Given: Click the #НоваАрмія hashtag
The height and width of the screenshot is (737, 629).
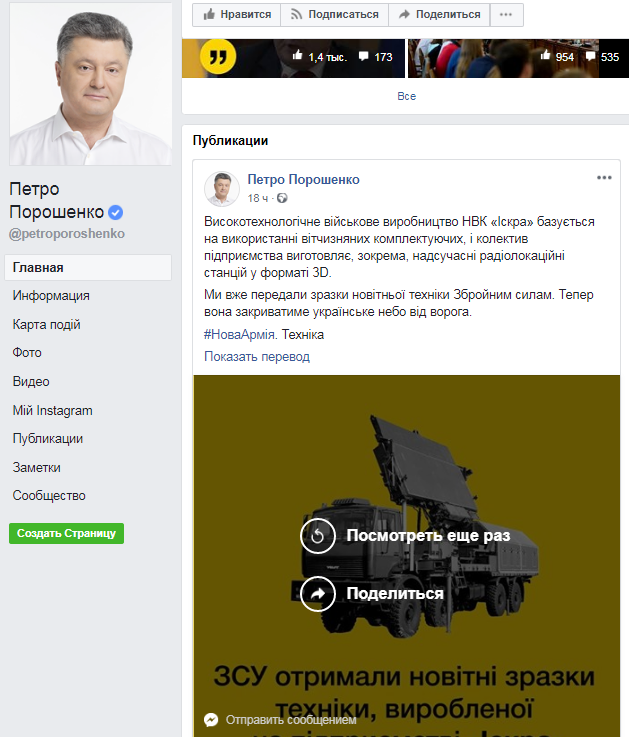Looking at the screenshot, I should pyautogui.click(x=239, y=335).
